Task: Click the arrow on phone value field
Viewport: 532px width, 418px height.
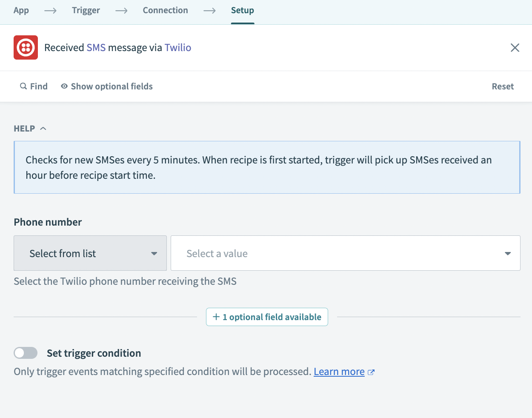Action: point(507,254)
